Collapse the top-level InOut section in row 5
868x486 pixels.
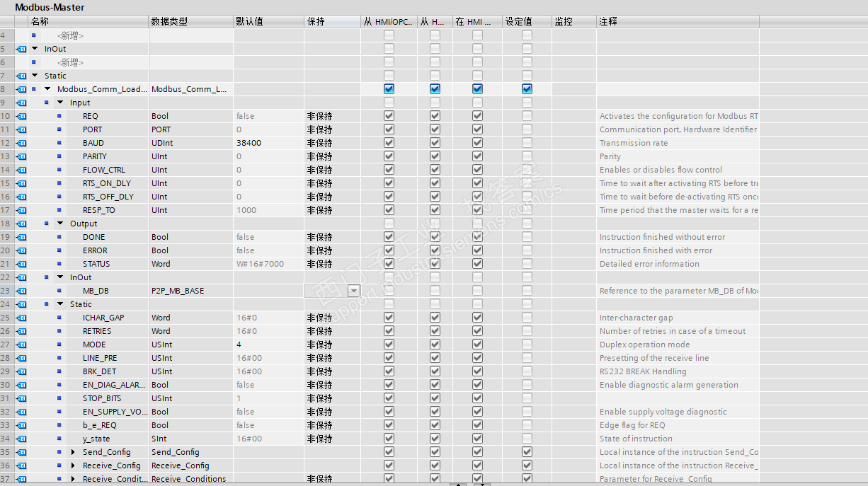35,49
